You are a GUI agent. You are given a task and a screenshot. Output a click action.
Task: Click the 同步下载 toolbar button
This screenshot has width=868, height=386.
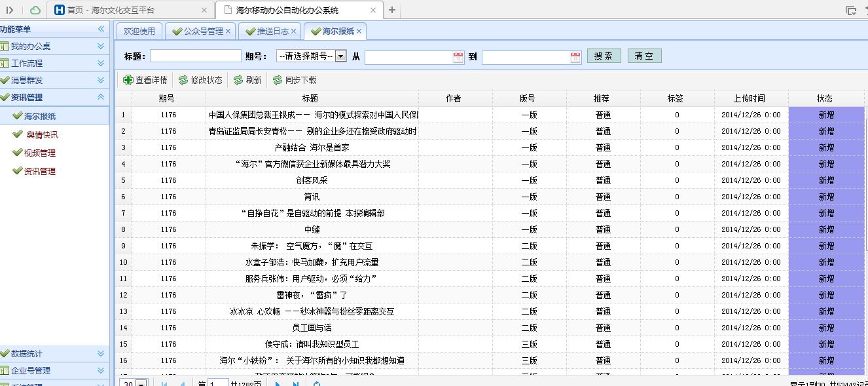[295, 80]
